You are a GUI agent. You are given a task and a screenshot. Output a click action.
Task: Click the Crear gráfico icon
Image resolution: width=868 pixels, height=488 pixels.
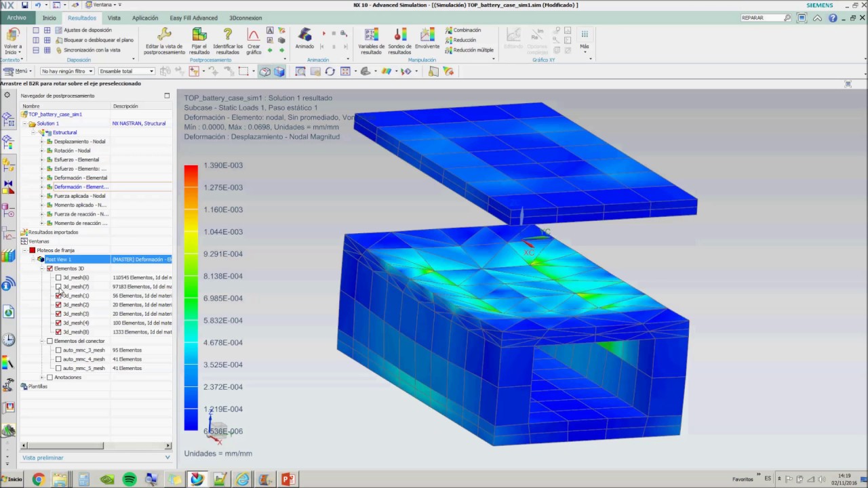254,34
